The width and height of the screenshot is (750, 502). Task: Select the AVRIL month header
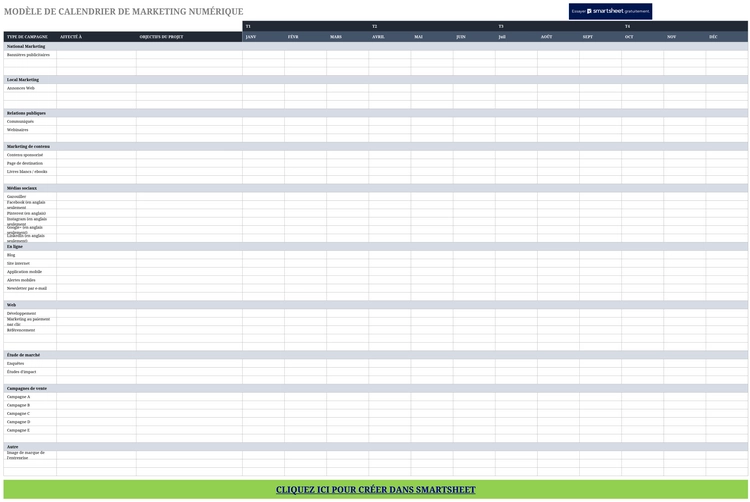[x=390, y=37]
